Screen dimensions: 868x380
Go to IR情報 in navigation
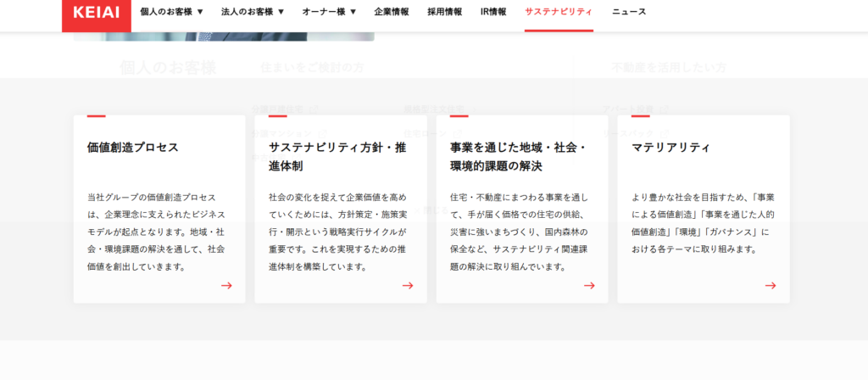(493, 12)
